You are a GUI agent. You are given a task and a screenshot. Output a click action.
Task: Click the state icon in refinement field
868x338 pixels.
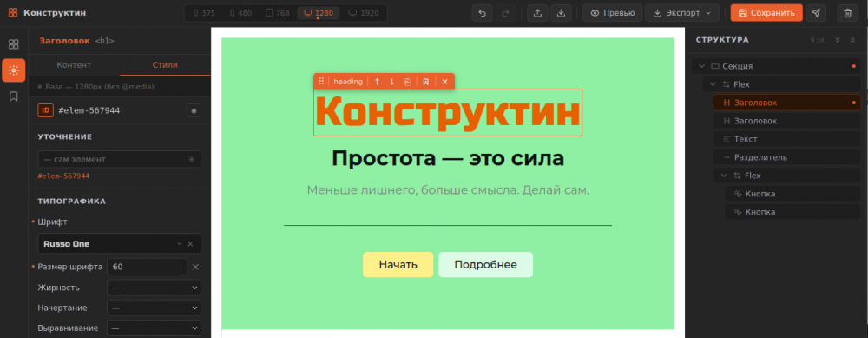pyautogui.click(x=192, y=160)
